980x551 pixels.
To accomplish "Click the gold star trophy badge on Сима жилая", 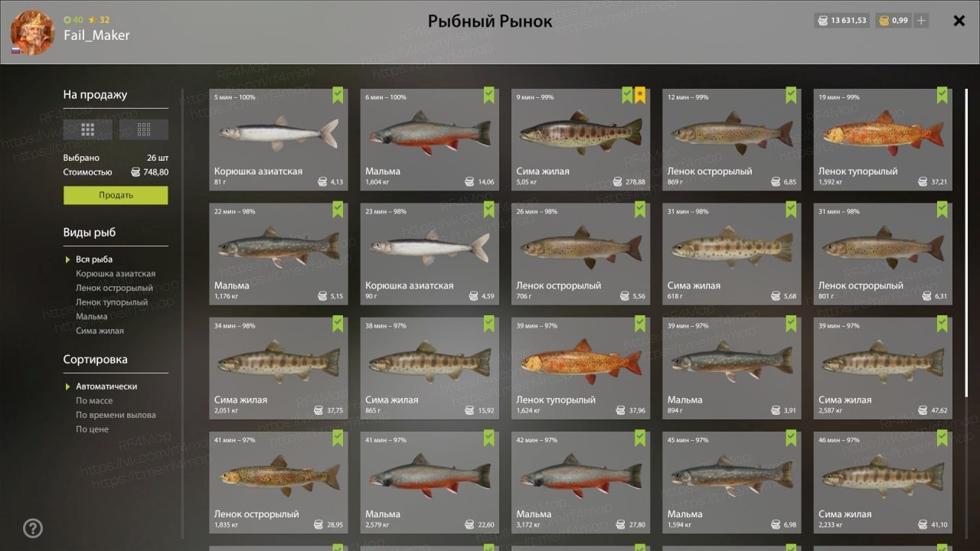I will coord(640,96).
